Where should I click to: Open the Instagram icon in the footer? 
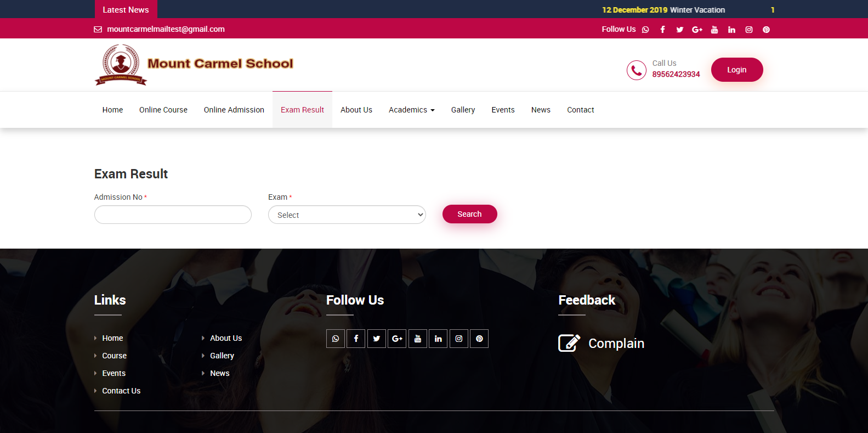(459, 339)
